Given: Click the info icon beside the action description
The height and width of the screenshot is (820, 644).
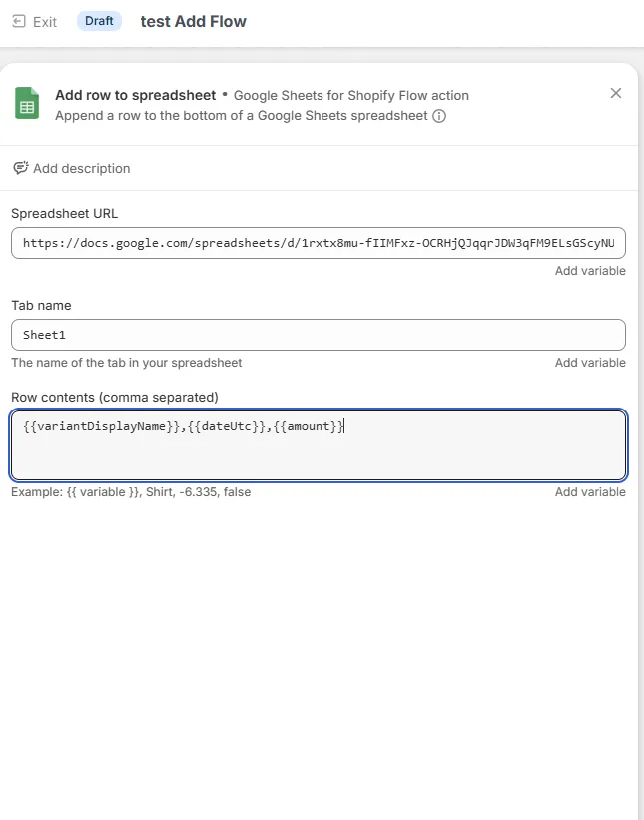Looking at the screenshot, I should coord(439,116).
